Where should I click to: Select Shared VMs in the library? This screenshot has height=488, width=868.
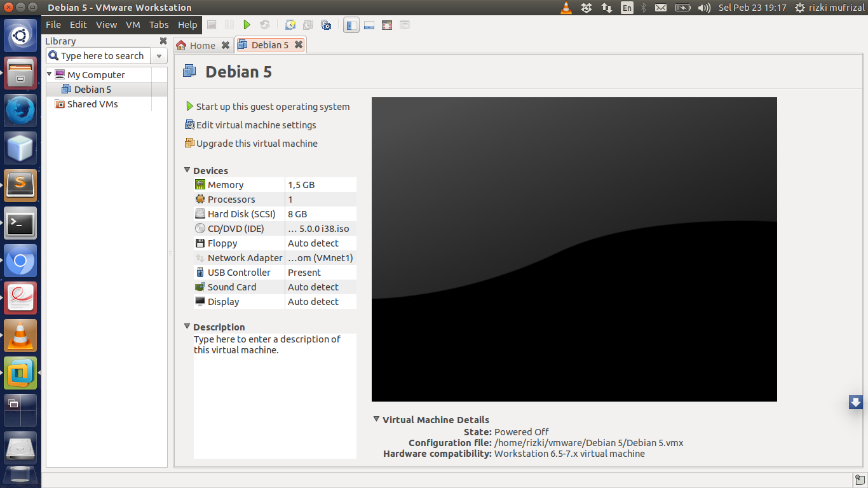click(93, 104)
